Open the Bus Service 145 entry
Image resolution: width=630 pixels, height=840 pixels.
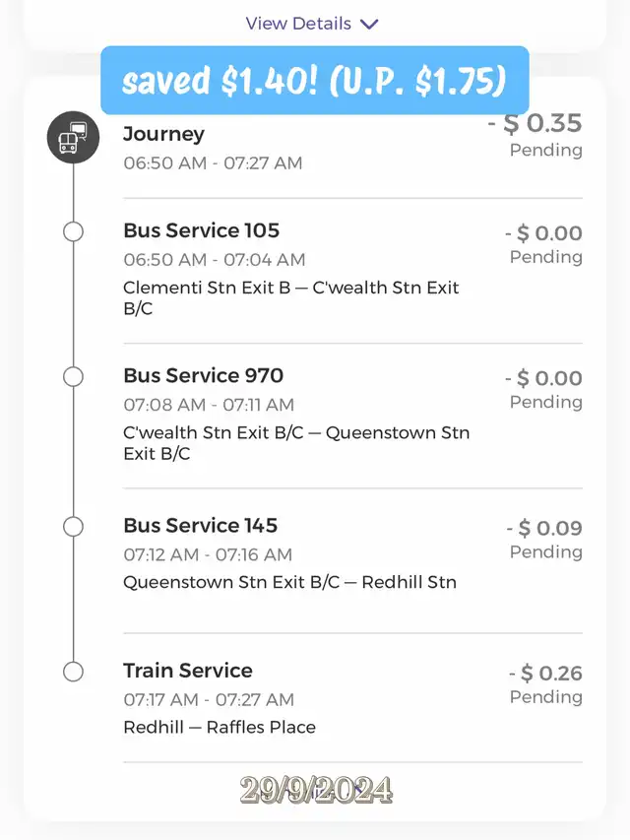(201, 525)
